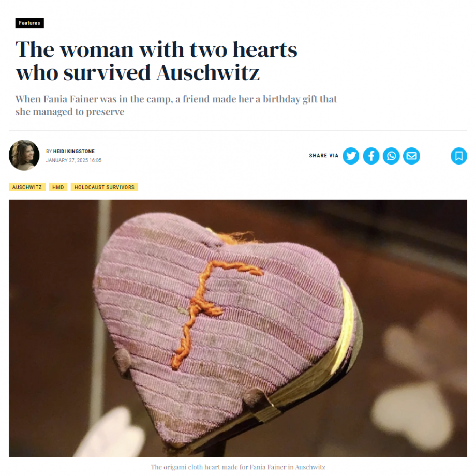Viewport: 476px width, 476px height.
Task: Bookmark this article
Action: (x=459, y=156)
